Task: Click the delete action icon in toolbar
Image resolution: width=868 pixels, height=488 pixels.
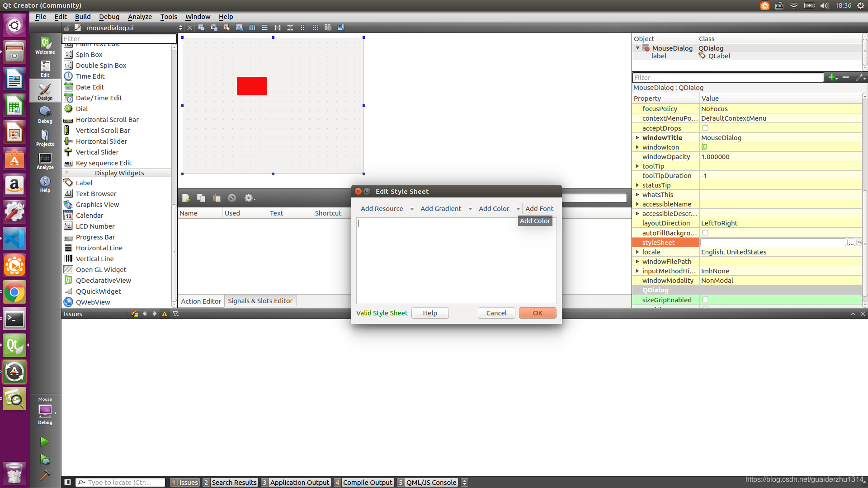Action: [232, 198]
